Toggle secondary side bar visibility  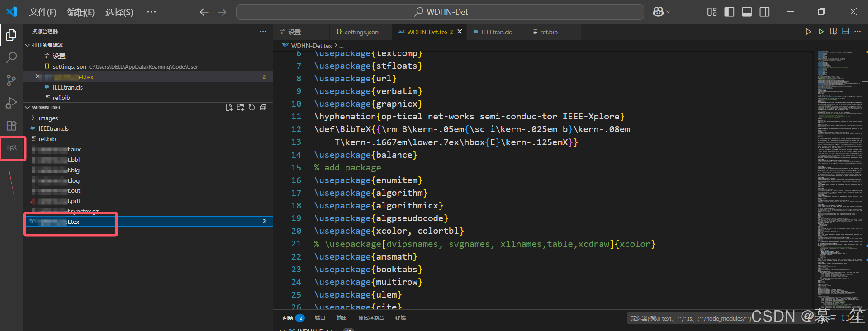(764, 12)
